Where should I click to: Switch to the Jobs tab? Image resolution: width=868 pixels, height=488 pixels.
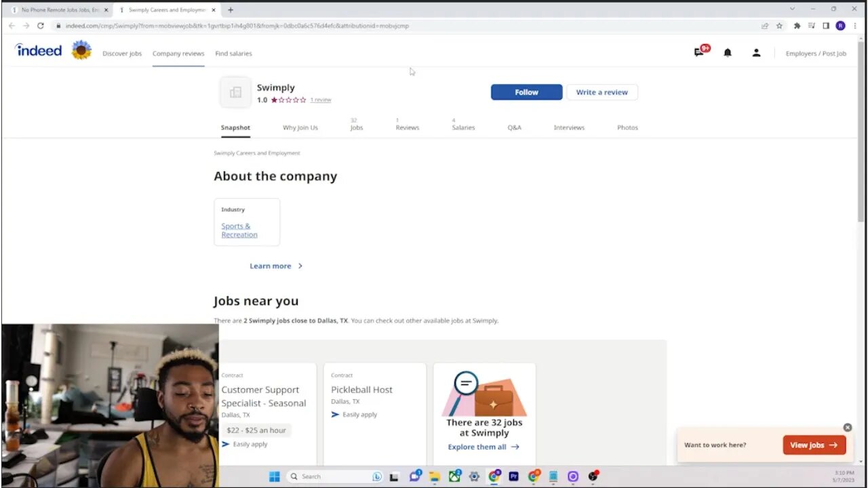[x=357, y=125]
